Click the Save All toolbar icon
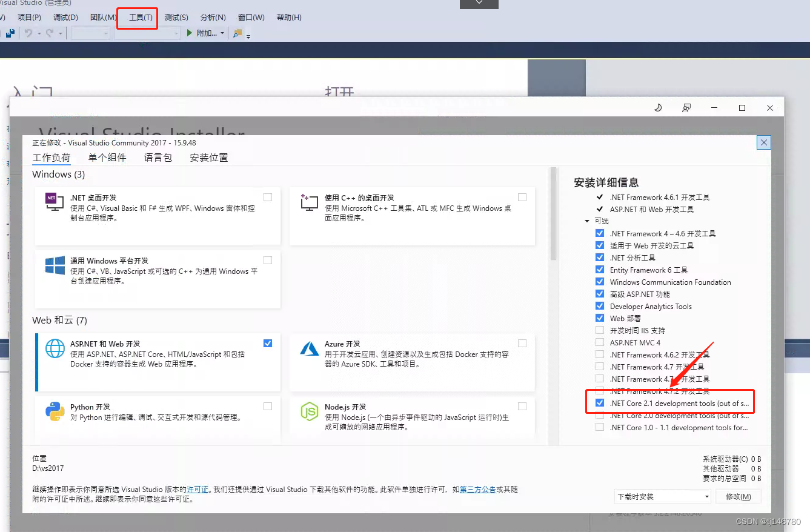 (x=10, y=33)
